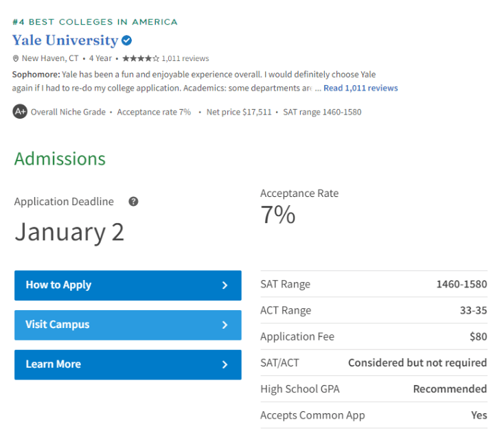Image resolution: width=504 pixels, height=444 pixels.
Task: Click the Accepts Common App row label
Action: 312,415
